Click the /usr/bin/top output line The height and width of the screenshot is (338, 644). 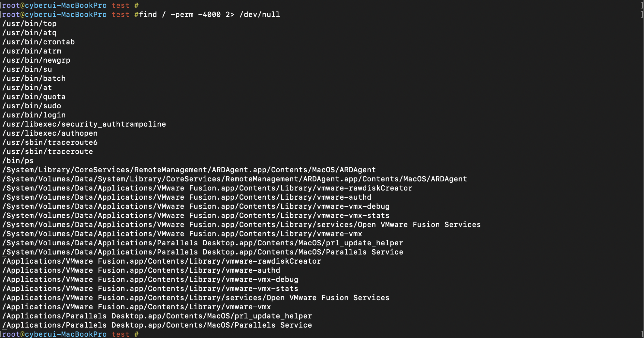click(29, 24)
